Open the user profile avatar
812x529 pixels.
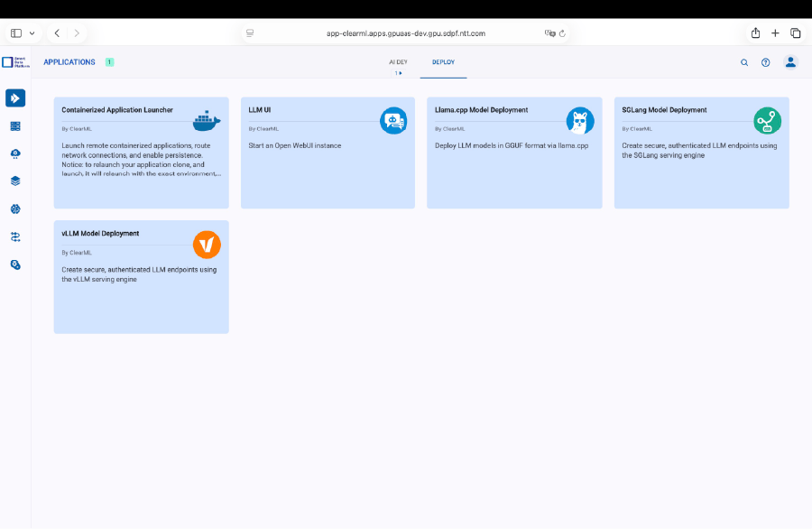click(x=790, y=62)
